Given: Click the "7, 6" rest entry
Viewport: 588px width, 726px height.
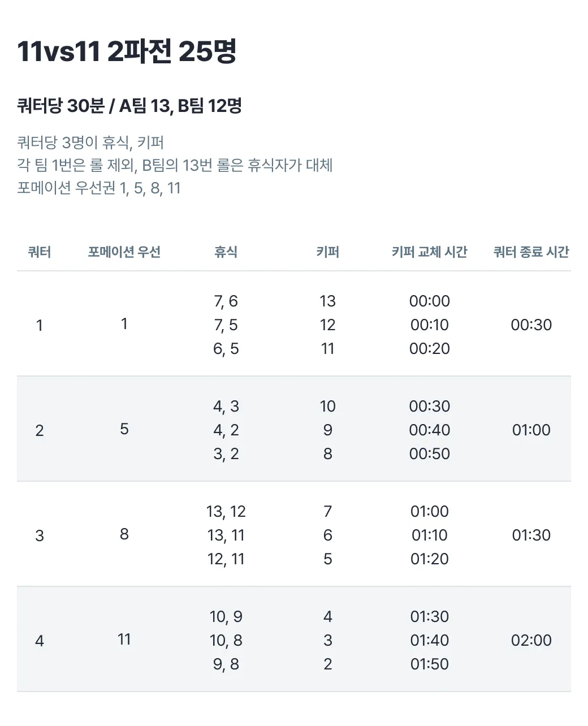Looking at the screenshot, I should 226,301.
